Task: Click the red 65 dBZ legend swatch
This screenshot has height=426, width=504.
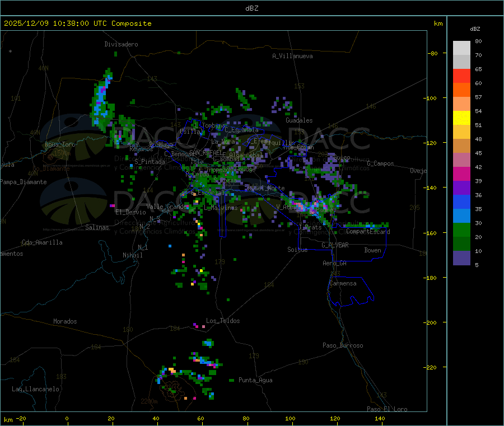Action: [x=461, y=76]
